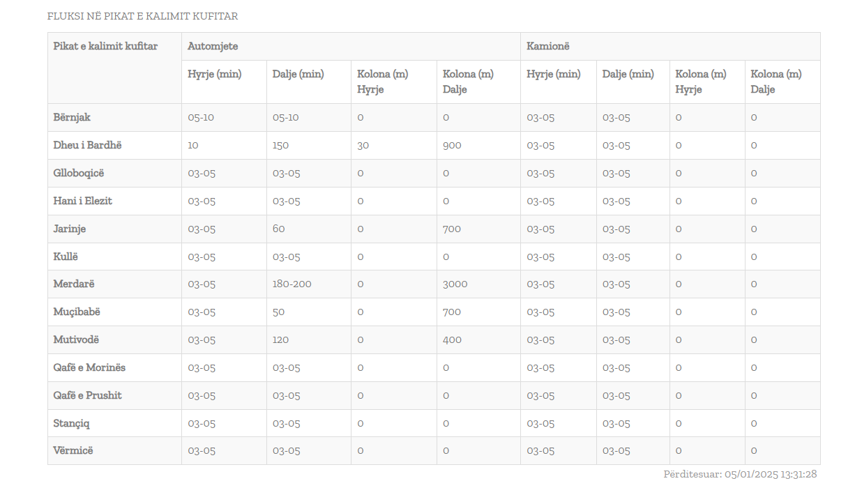The width and height of the screenshot is (855, 504).
Task: Select the Dheu i Bardhë border crossing
Action: click(88, 145)
